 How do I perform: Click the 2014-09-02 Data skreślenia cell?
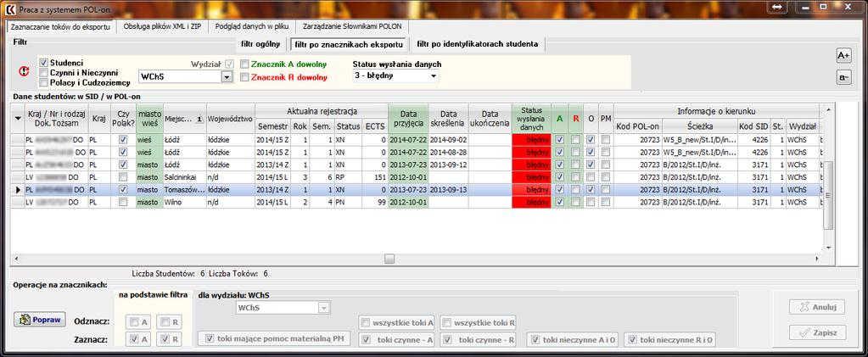[x=448, y=139]
